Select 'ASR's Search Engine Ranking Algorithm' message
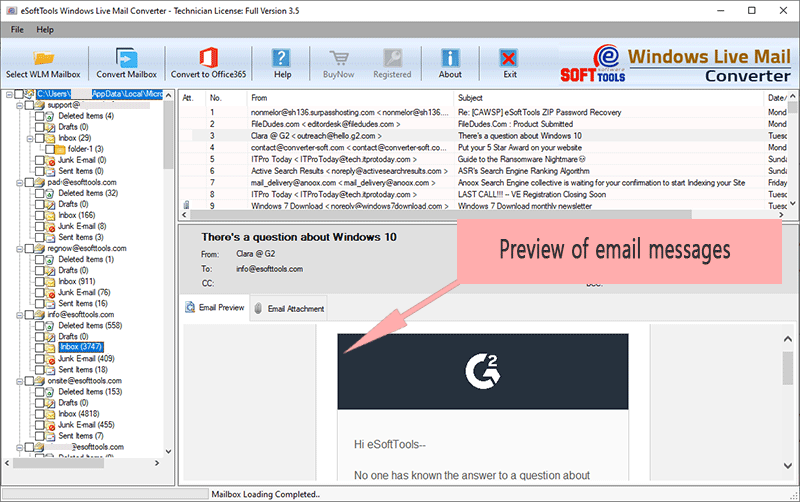 483,171
